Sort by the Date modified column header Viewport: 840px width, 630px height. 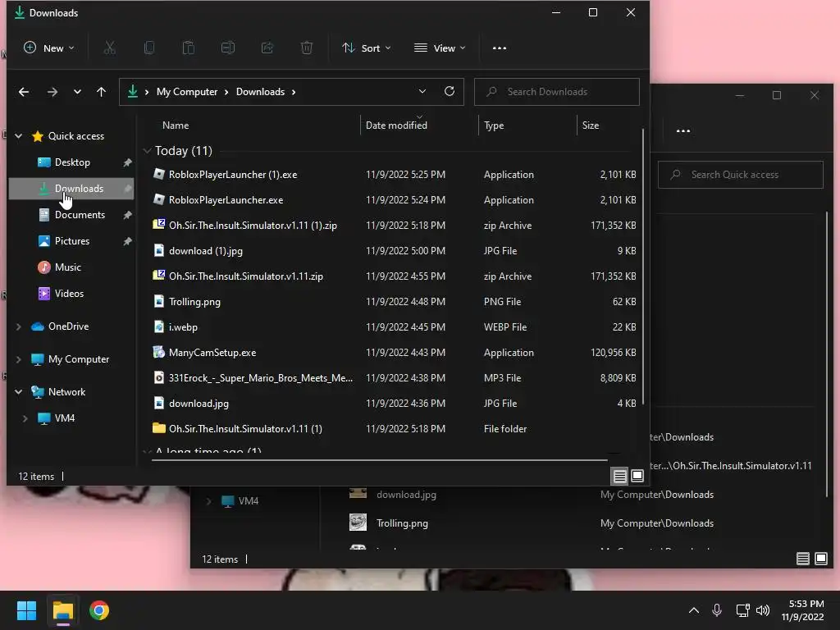click(x=396, y=126)
